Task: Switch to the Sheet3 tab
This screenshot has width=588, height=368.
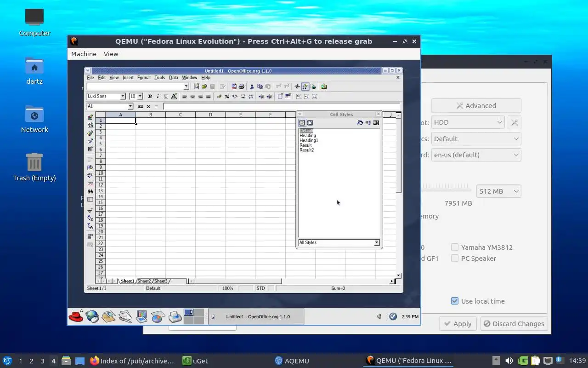Action: tap(161, 281)
